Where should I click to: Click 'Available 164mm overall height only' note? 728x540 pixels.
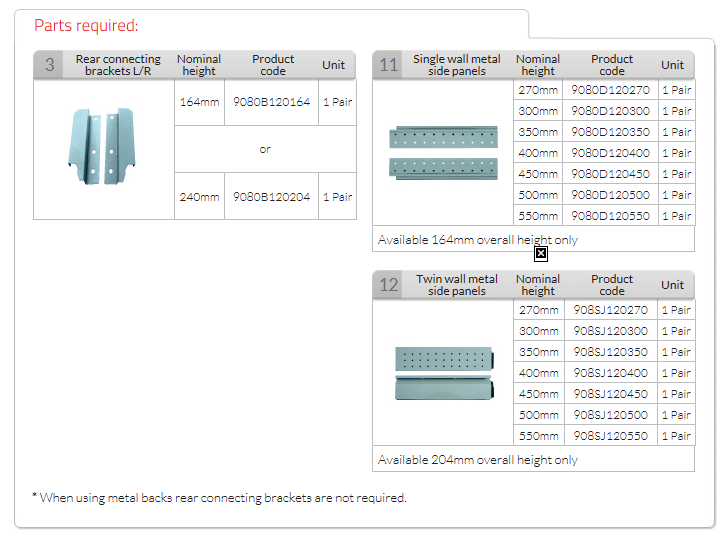coord(478,240)
